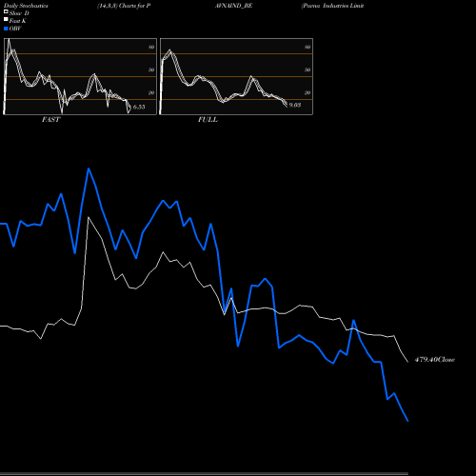Click the 50 level label in FULL chart
This screenshot has height=476, width=476.
[x=307, y=69]
